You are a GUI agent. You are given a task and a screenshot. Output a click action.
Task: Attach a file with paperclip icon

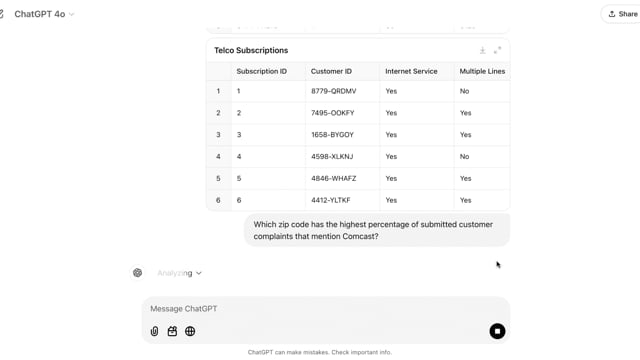tap(154, 331)
